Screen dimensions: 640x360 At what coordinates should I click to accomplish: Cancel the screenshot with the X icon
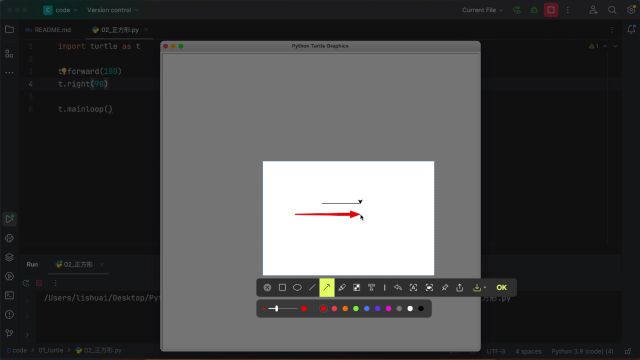click(x=267, y=288)
